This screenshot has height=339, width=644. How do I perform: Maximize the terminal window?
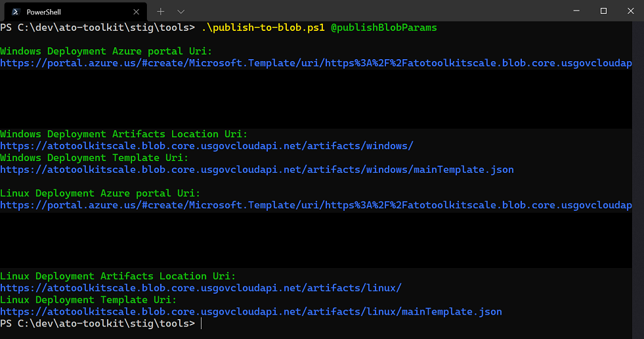point(603,11)
